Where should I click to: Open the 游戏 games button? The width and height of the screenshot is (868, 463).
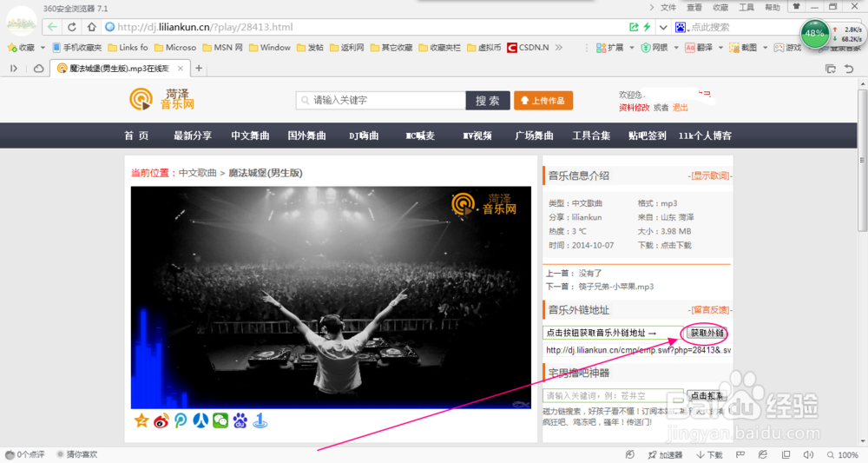click(x=787, y=48)
